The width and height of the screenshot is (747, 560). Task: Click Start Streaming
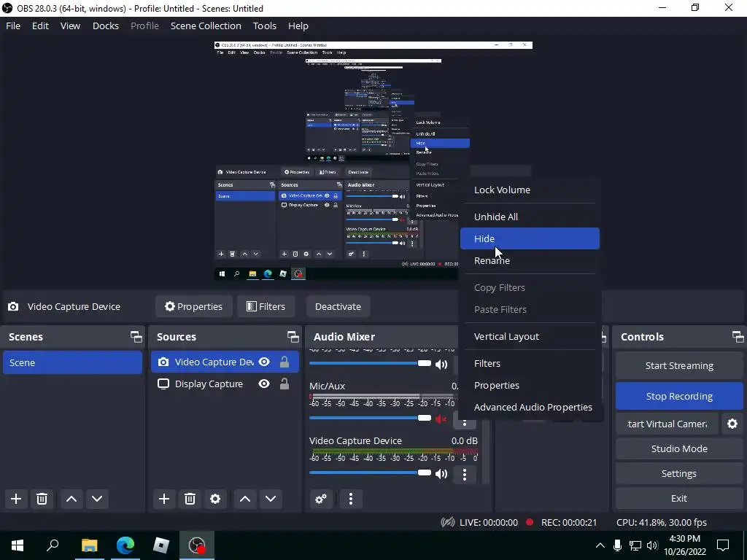[x=679, y=365]
